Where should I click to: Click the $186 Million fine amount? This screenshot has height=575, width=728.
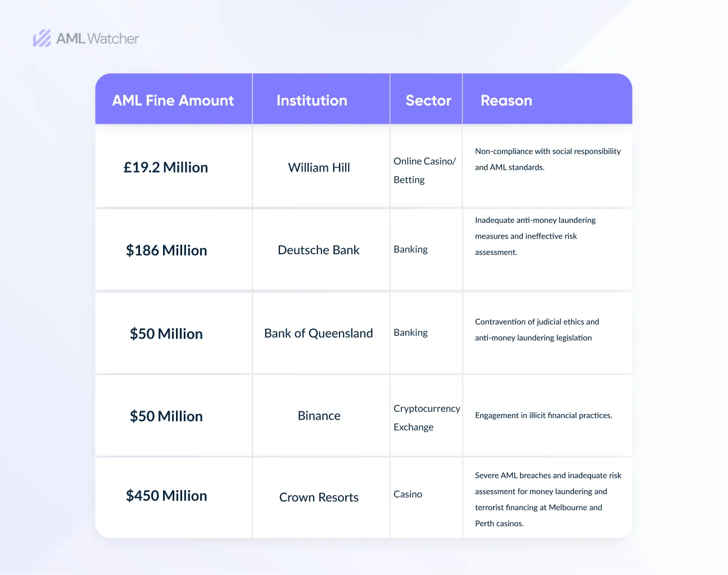(166, 250)
